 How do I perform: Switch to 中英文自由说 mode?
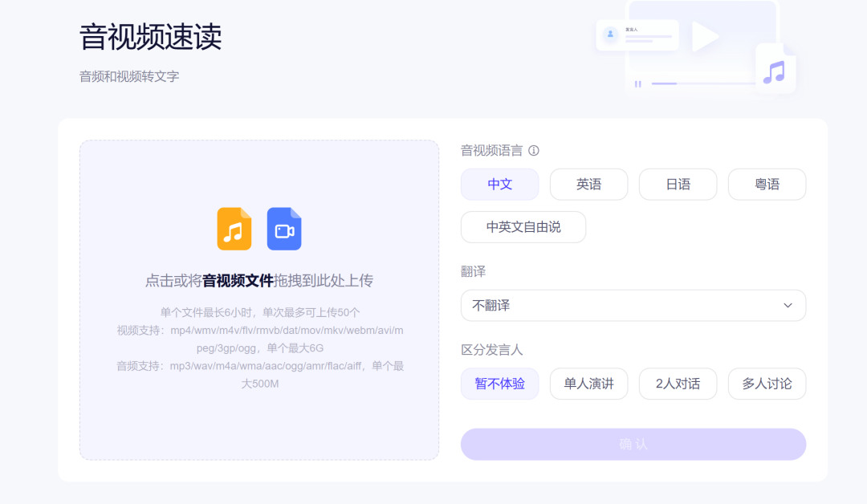pos(523,227)
